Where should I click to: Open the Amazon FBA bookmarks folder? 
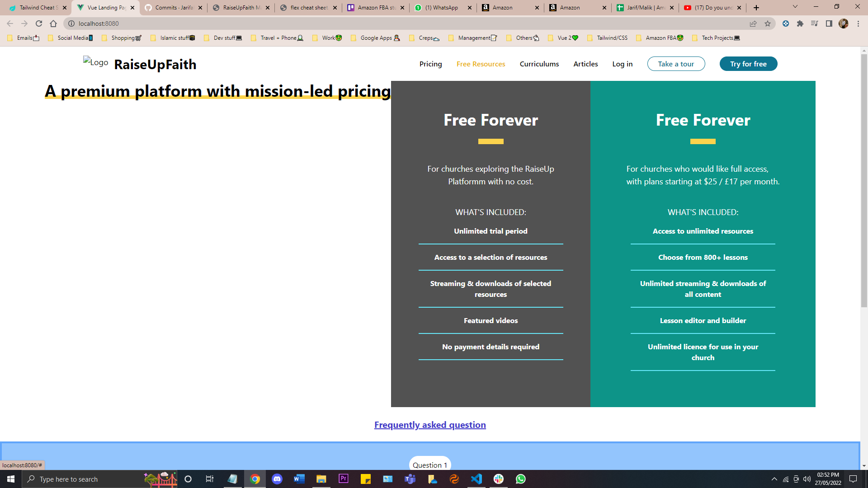660,38
